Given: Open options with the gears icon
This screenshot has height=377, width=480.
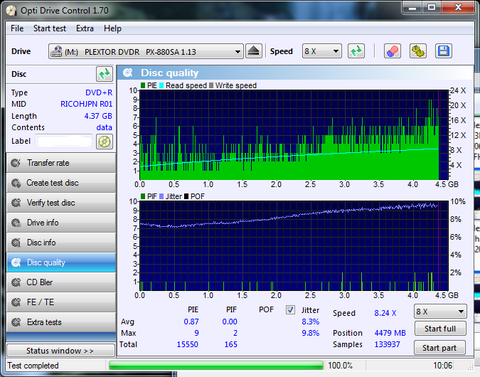Looking at the screenshot, I should pos(418,51).
